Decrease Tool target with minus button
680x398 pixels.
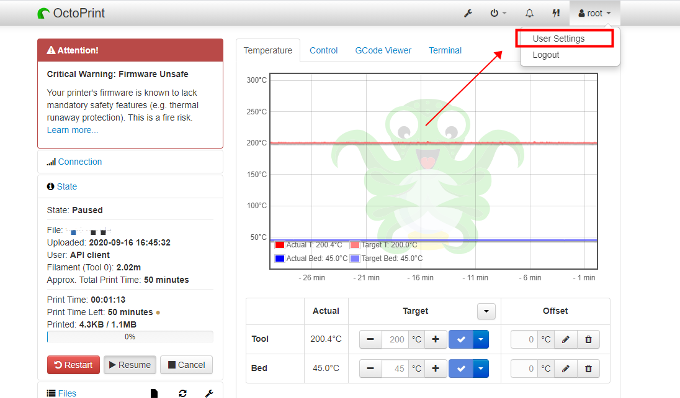[370, 339]
